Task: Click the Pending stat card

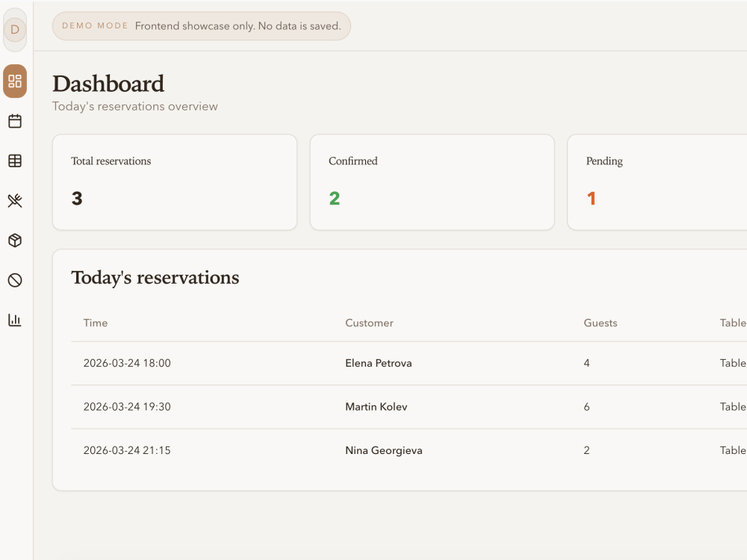Action: pos(657,182)
